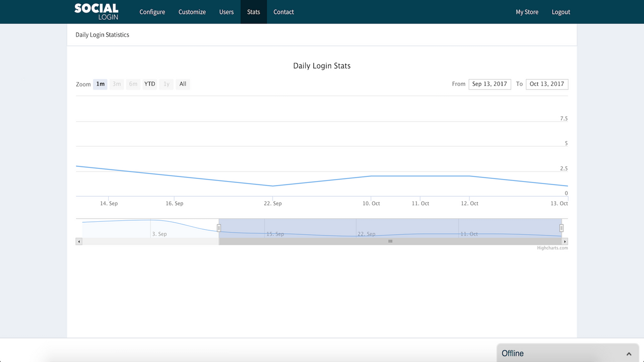Image resolution: width=644 pixels, height=362 pixels.
Task: Click Logout in the top bar
Action: pyautogui.click(x=560, y=12)
